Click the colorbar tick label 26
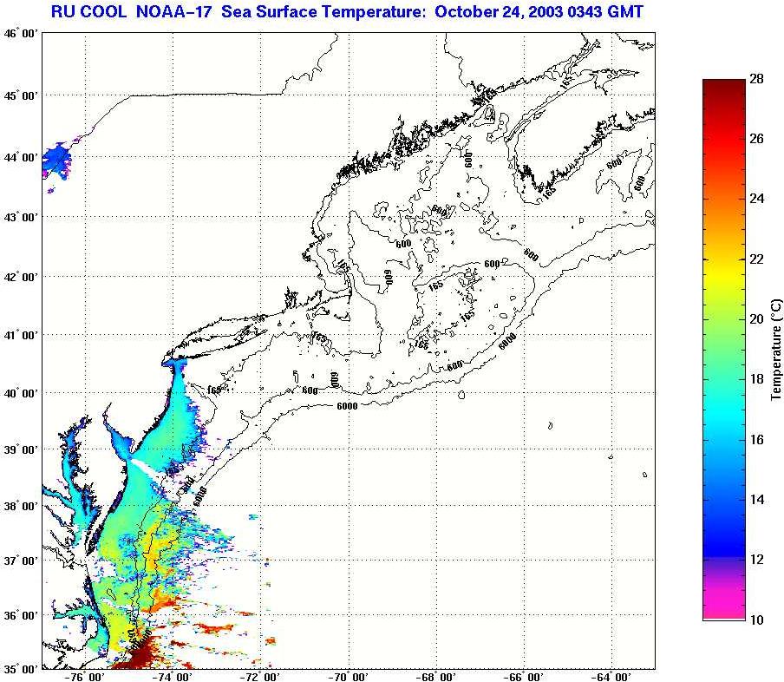Screen dimensions: 784x682 [756, 139]
